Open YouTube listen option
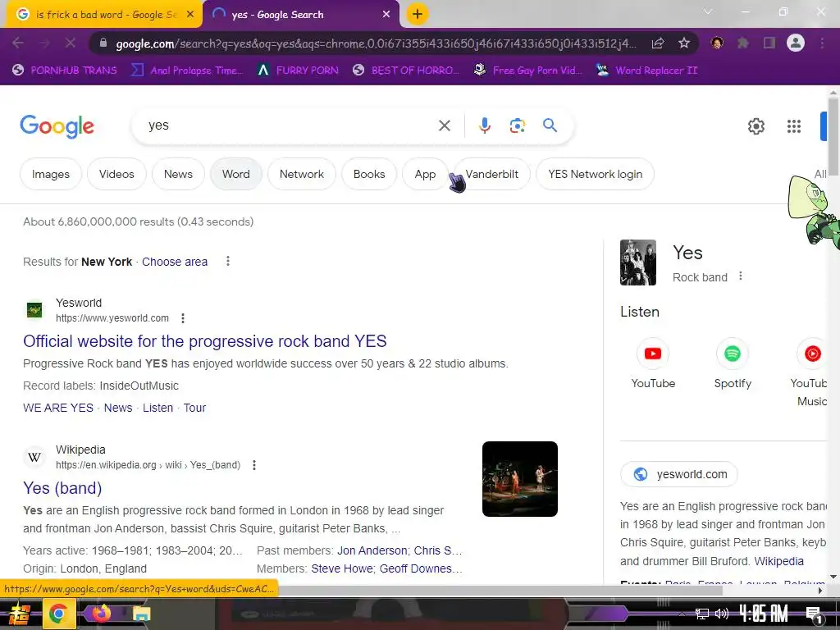Viewport: 840px width, 630px height. (652, 363)
